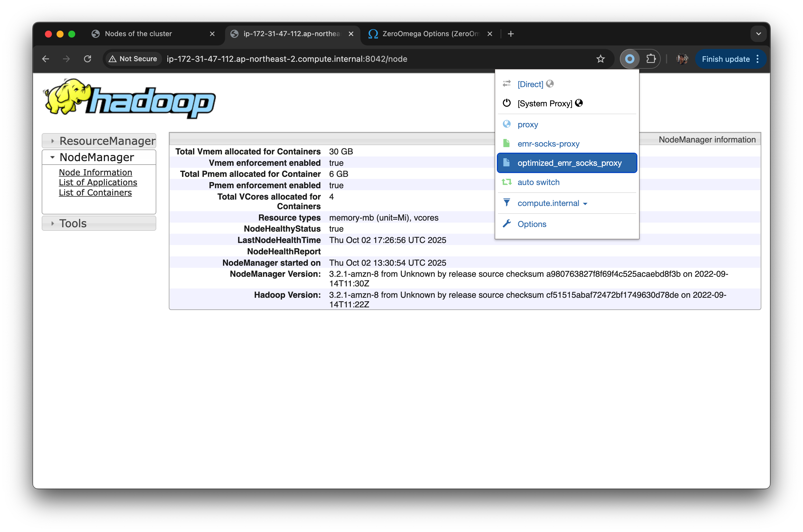Enable the auto switch profile
The image size is (803, 532).
pos(538,182)
